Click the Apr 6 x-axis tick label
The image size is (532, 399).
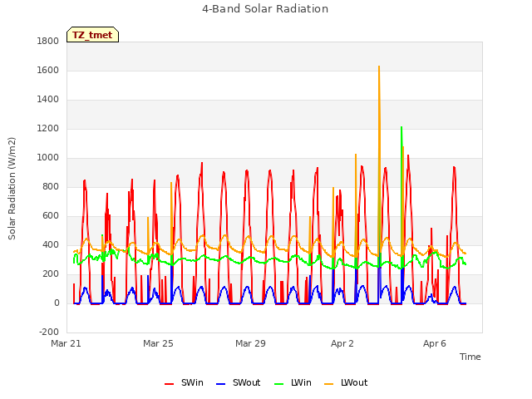click(435, 343)
